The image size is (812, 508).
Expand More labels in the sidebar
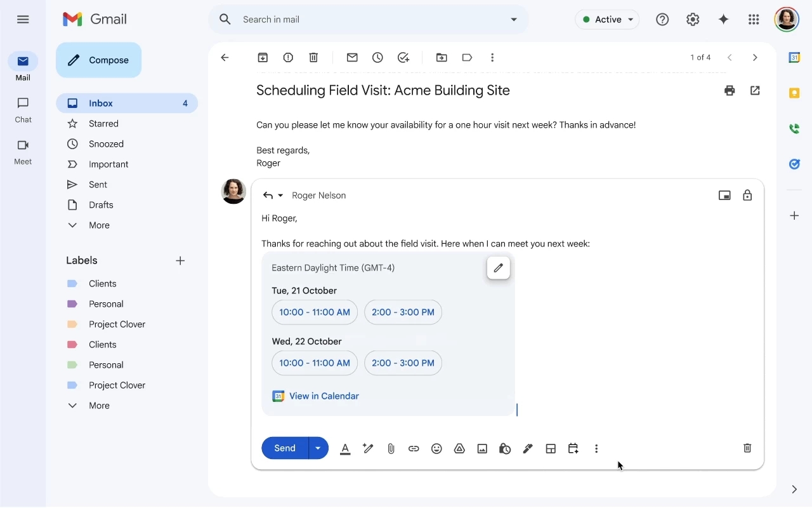(98, 405)
